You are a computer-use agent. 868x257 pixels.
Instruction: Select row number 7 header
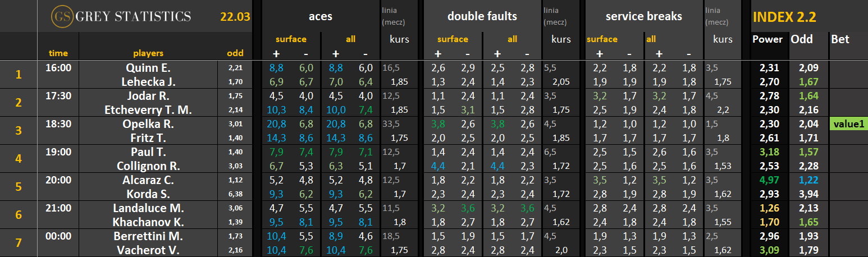coord(19,243)
